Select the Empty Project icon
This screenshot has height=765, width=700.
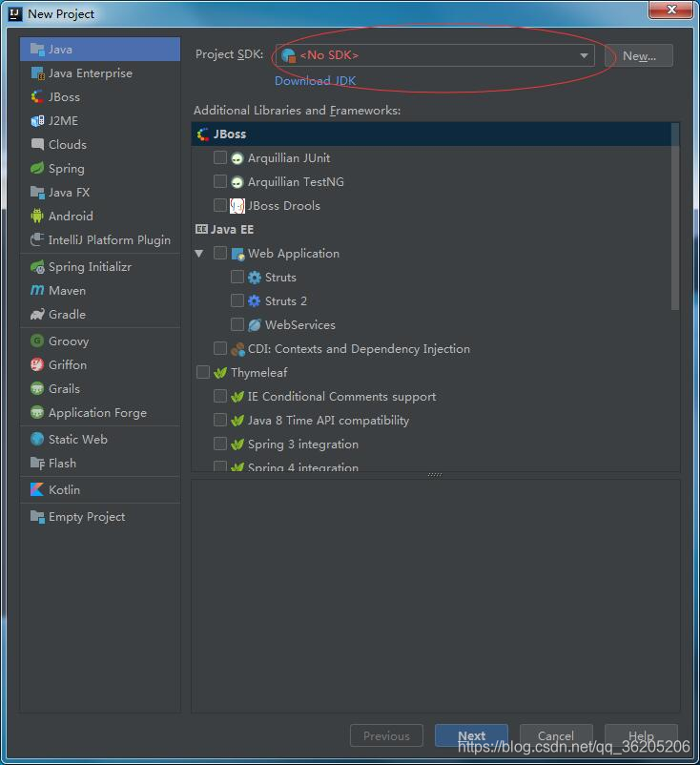tap(37, 516)
